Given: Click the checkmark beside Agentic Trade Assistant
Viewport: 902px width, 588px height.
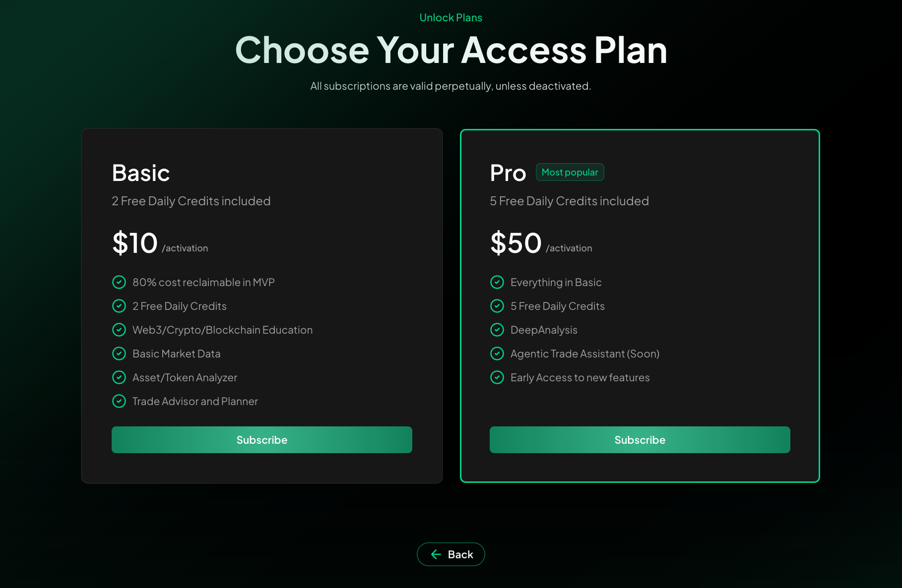Looking at the screenshot, I should point(497,353).
